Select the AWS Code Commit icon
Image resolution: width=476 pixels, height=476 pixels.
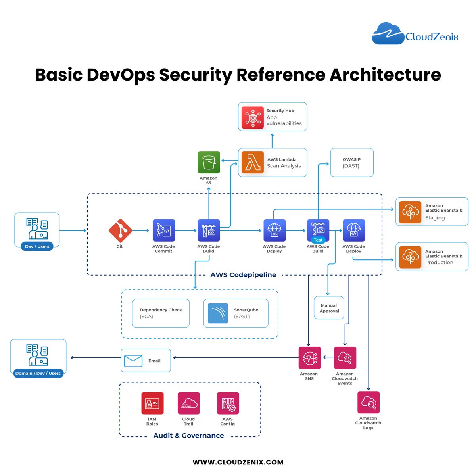(x=163, y=230)
